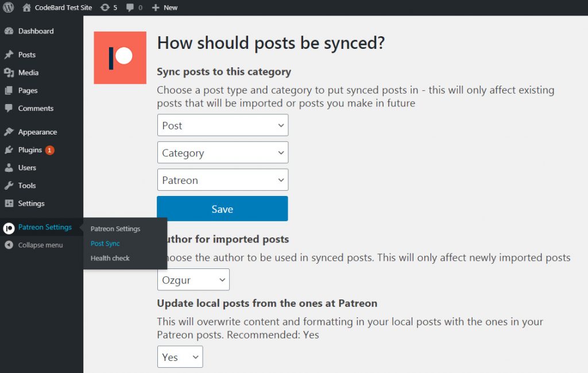This screenshot has width=588, height=373.
Task: Click the Appearance paintbrush icon
Action: point(9,132)
